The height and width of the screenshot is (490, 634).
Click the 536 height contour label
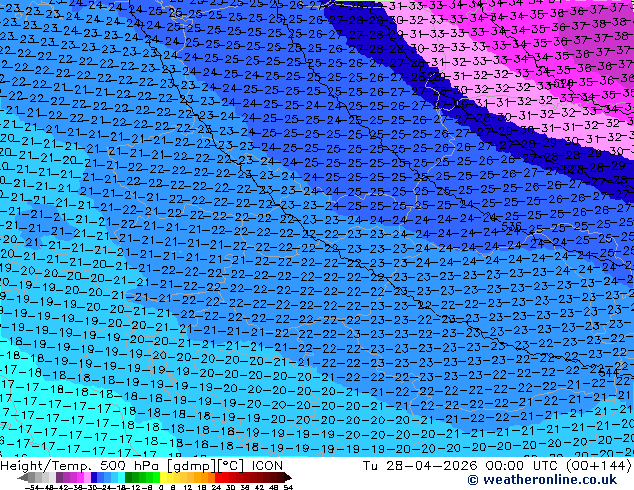pyautogui.click(x=511, y=226)
